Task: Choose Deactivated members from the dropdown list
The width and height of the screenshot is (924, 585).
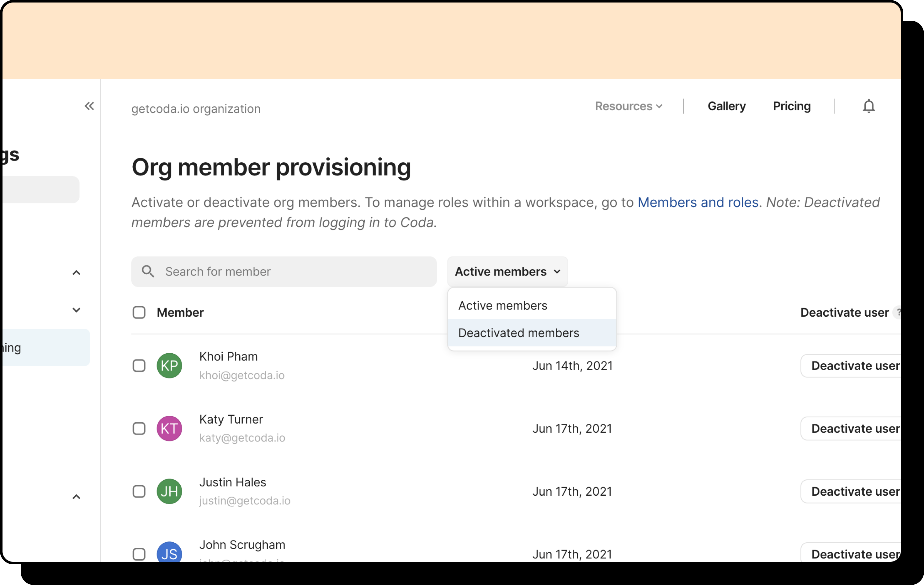Action: tap(518, 333)
